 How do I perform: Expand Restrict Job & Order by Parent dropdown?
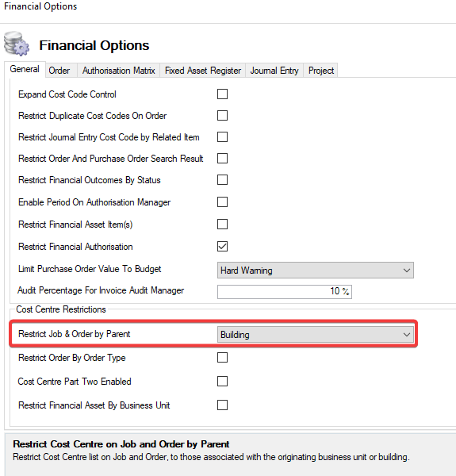(315, 335)
